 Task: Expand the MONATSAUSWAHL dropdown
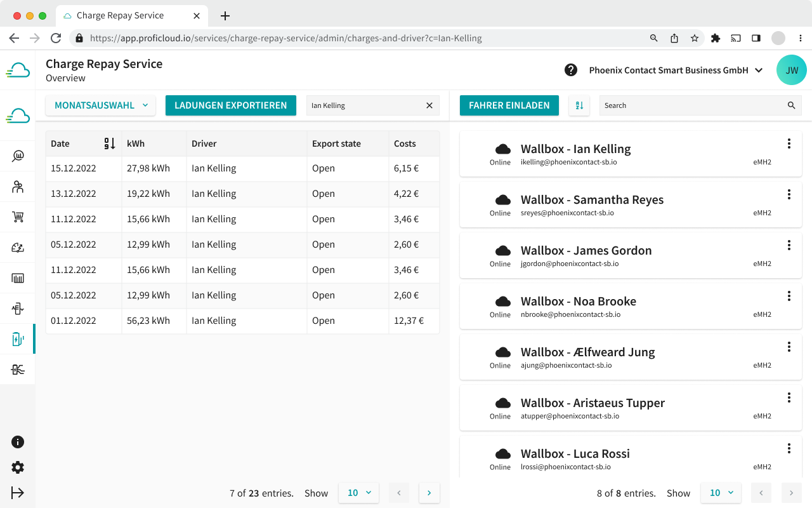(x=100, y=105)
